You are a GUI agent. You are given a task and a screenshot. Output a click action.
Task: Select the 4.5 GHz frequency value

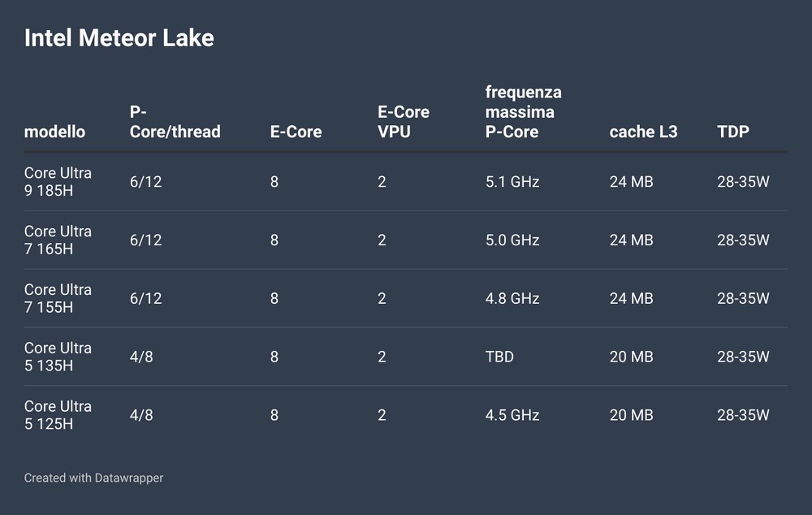click(x=512, y=415)
